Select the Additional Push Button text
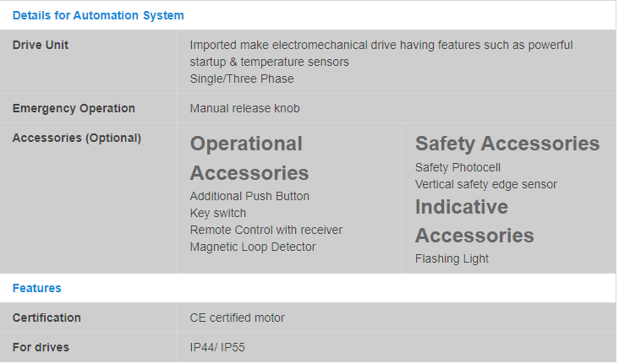The height and width of the screenshot is (364, 619). (x=249, y=197)
